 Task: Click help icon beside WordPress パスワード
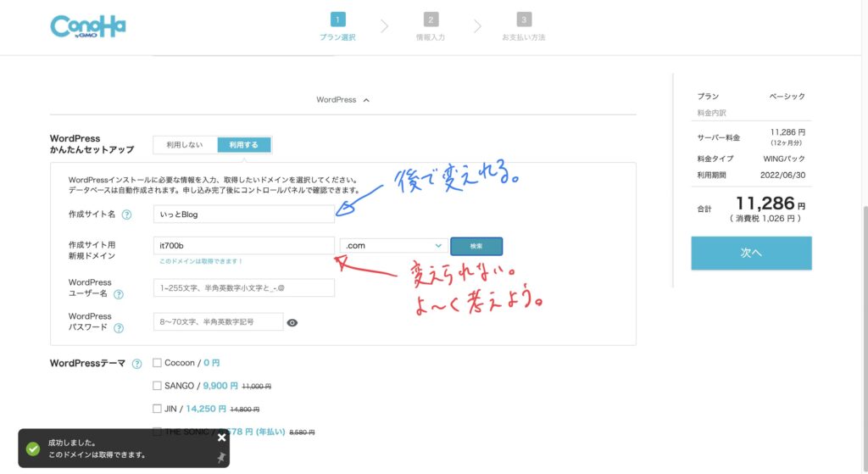pyautogui.click(x=119, y=328)
